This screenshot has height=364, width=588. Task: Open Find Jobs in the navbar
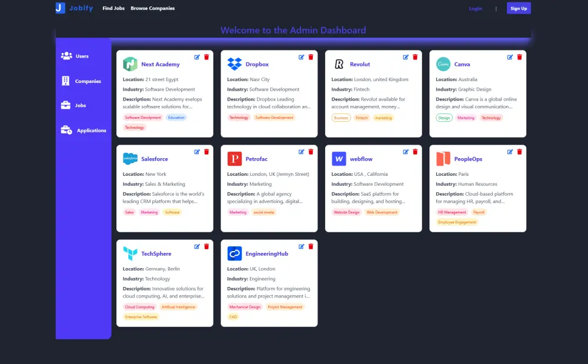(113, 8)
